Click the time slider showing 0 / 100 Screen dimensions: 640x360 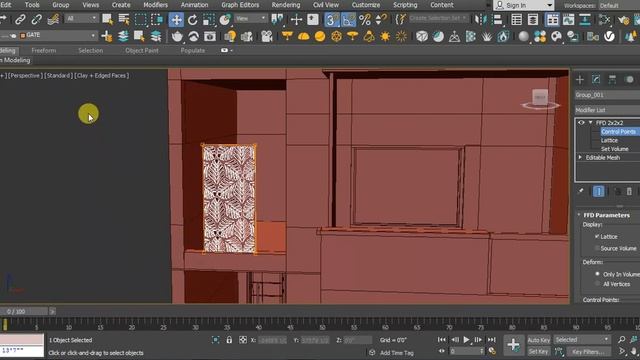coord(24,311)
